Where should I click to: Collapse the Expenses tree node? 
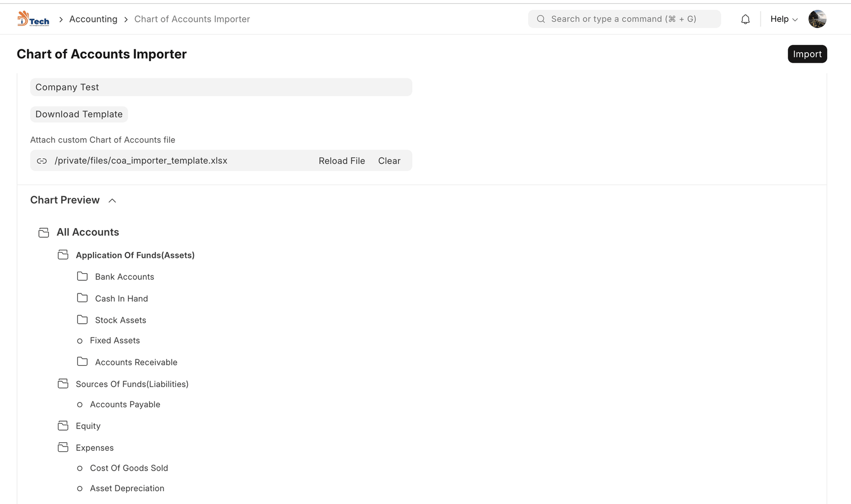tap(94, 448)
